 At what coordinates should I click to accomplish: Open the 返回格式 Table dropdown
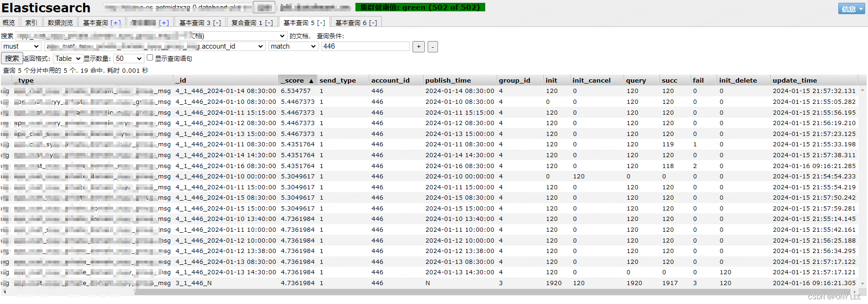(x=67, y=59)
